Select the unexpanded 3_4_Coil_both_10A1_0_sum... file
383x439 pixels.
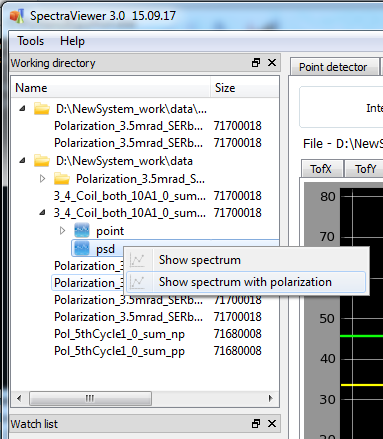(x=130, y=196)
